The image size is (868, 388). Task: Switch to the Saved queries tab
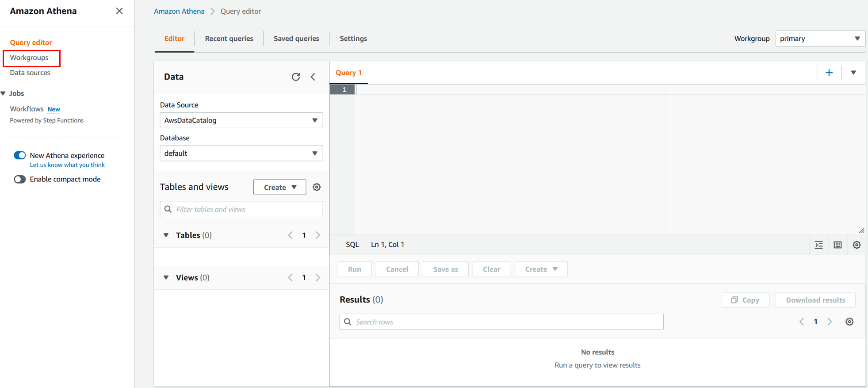click(x=296, y=38)
